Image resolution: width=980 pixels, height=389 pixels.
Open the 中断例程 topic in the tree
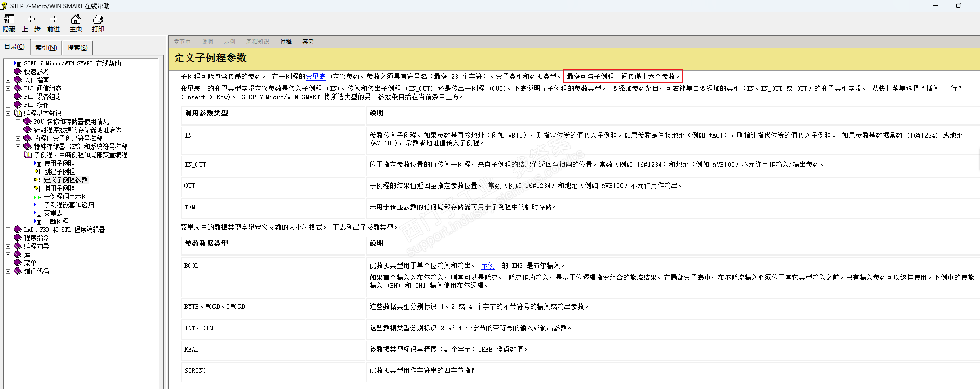57,222
